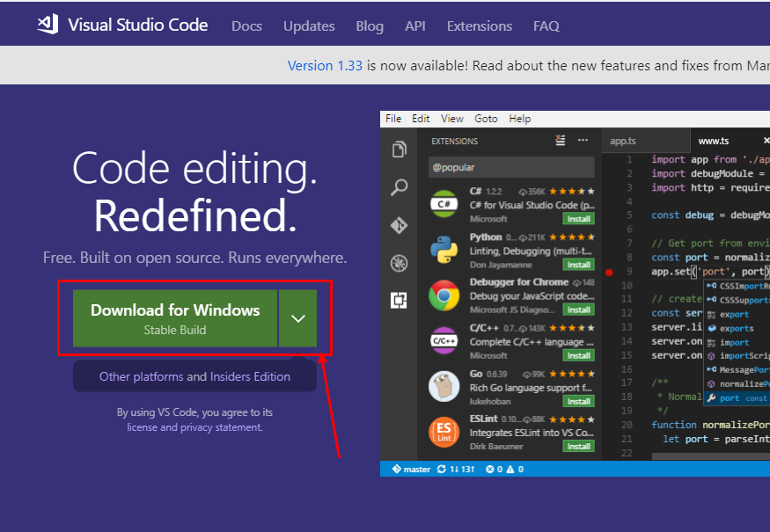Click the warnings triangle in status bar
This screenshot has height=532, width=770.
tap(510, 470)
